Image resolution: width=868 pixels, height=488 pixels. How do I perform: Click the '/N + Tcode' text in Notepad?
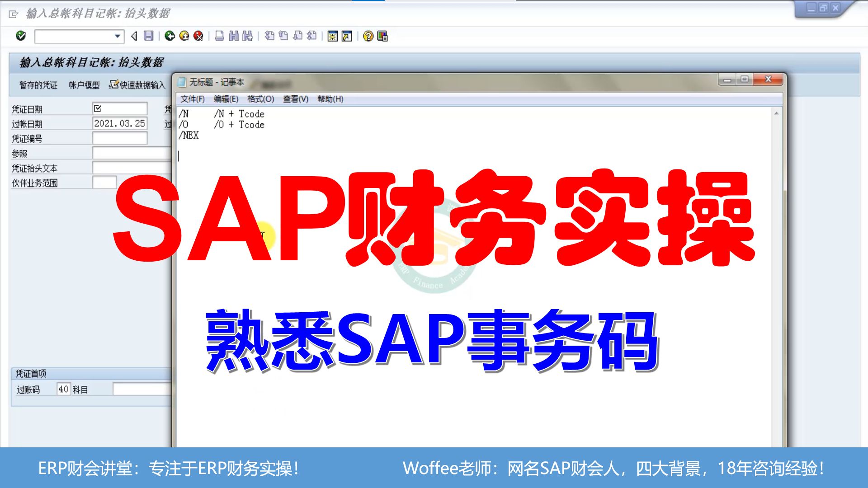[x=239, y=114]
